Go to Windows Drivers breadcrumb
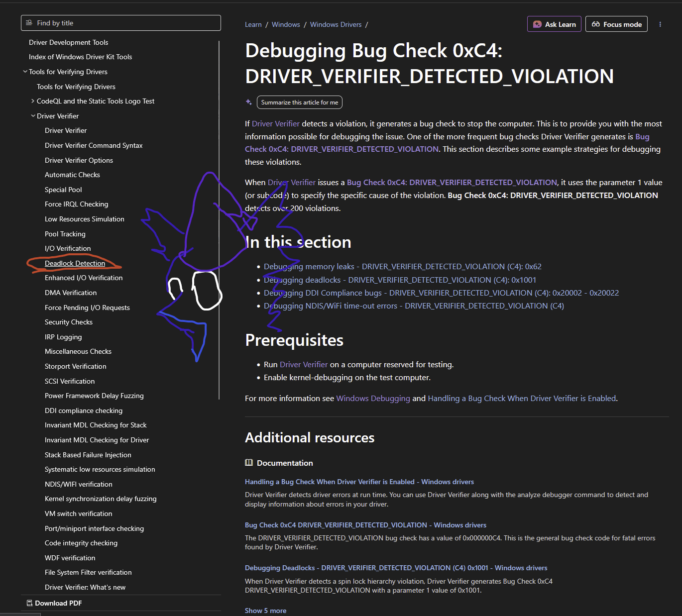682x616 pixels. click(336, 24)
